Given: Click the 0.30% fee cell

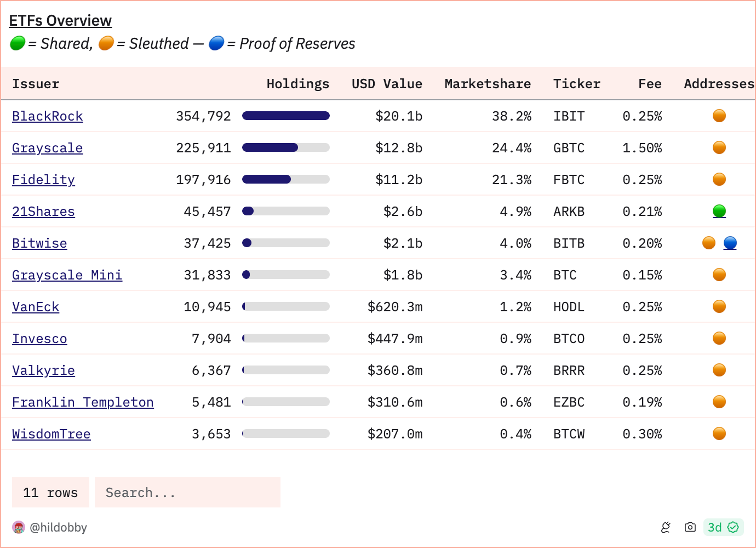Looking at the screenshot, I should click(642, 434).
